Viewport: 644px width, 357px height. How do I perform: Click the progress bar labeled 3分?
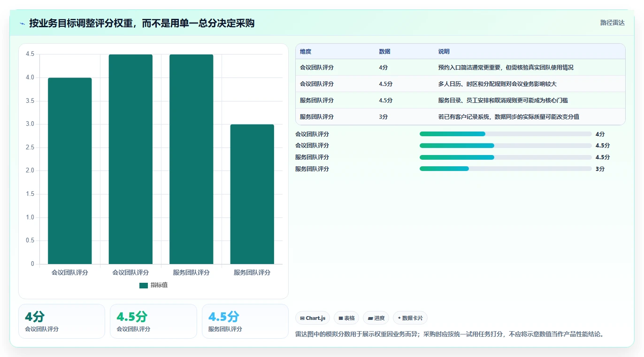click(x=506, y=169)
